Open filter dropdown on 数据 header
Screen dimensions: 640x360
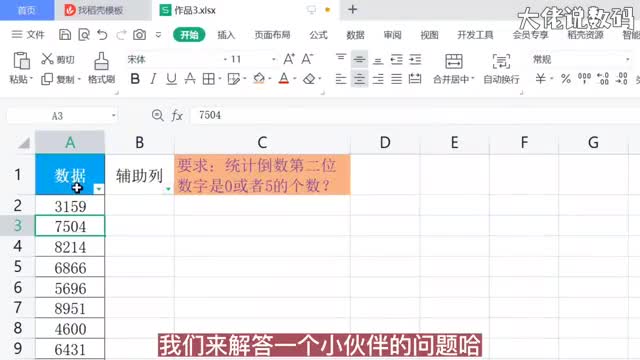98,189
